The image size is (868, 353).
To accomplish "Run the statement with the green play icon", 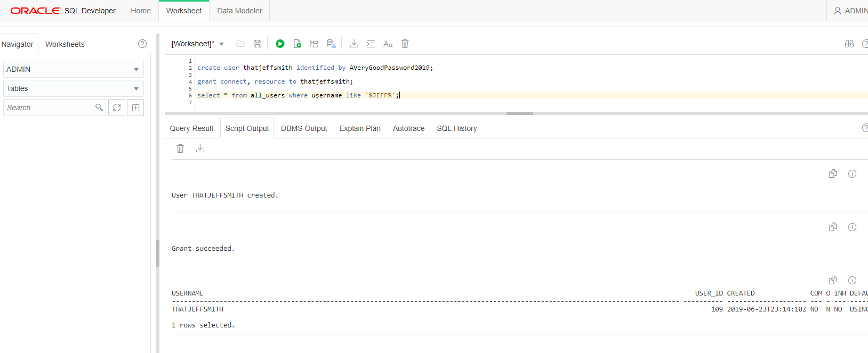I will click(x=280, y=44).
